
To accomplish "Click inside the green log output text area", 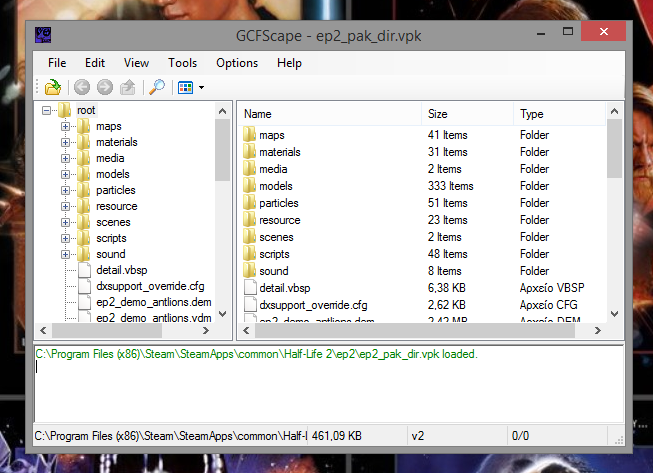I will [329, 383].
